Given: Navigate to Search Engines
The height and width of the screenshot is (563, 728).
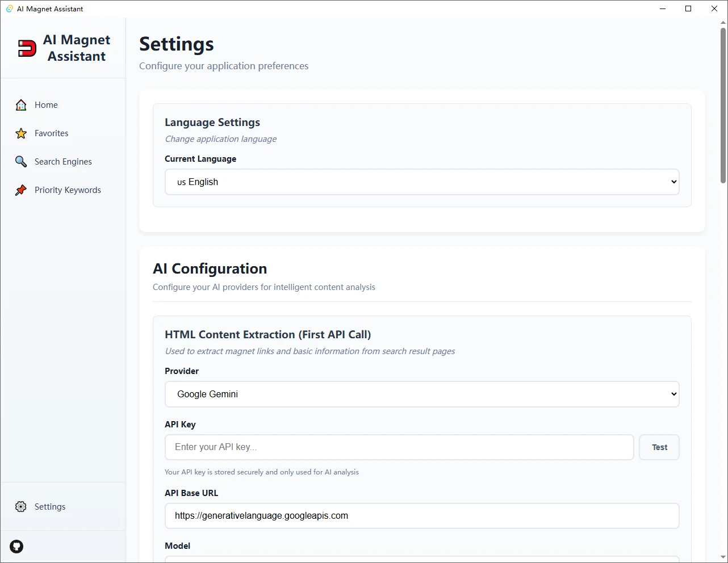Looking at the screenshot, I should pyautogui.click(x=63, y=162).
